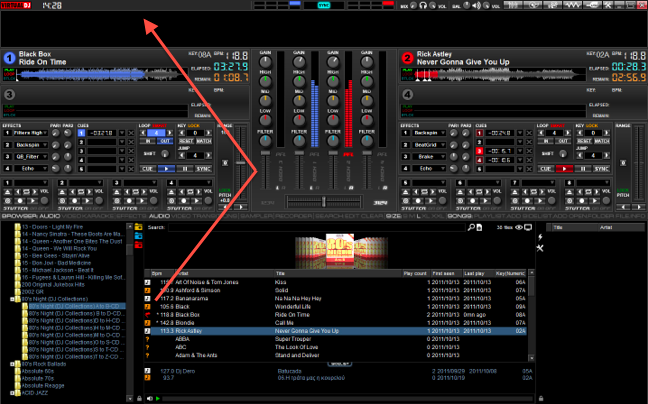Open the mixer panel icon in top toolbar
Viewport: 648px width, 404px height.
click(513, 5)
